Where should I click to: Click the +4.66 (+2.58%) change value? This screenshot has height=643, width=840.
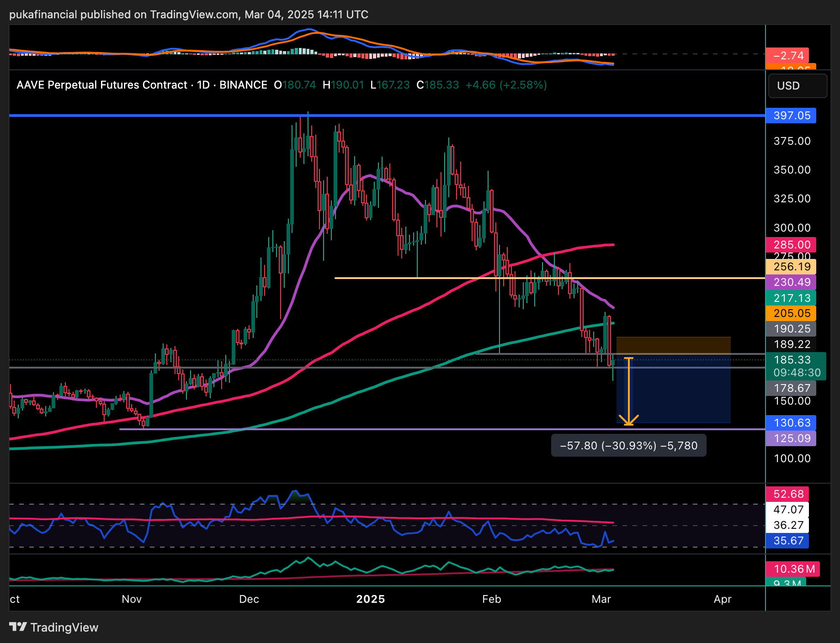pos(506,85)
